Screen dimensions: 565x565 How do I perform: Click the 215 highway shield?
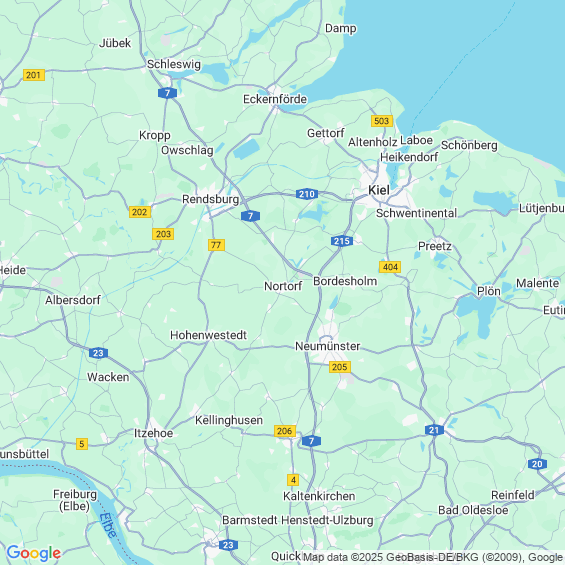pyautogui.click(x=342, y=241)
